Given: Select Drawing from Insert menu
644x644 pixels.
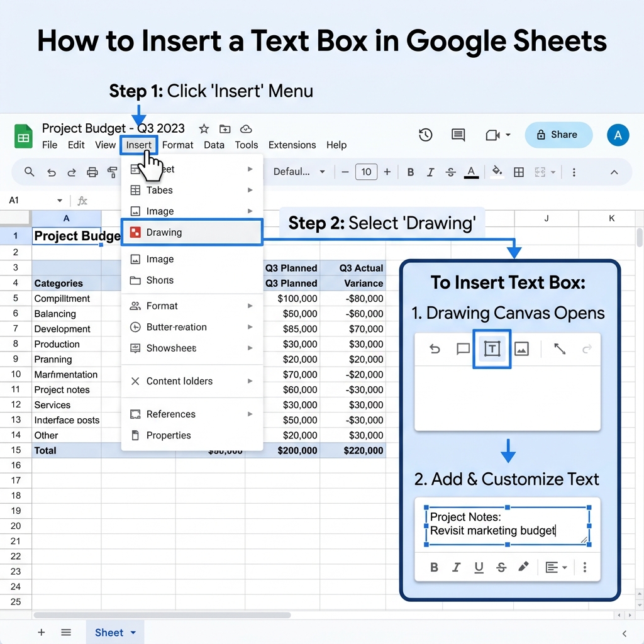Looking at the screenshot, I should pos(192,232).
